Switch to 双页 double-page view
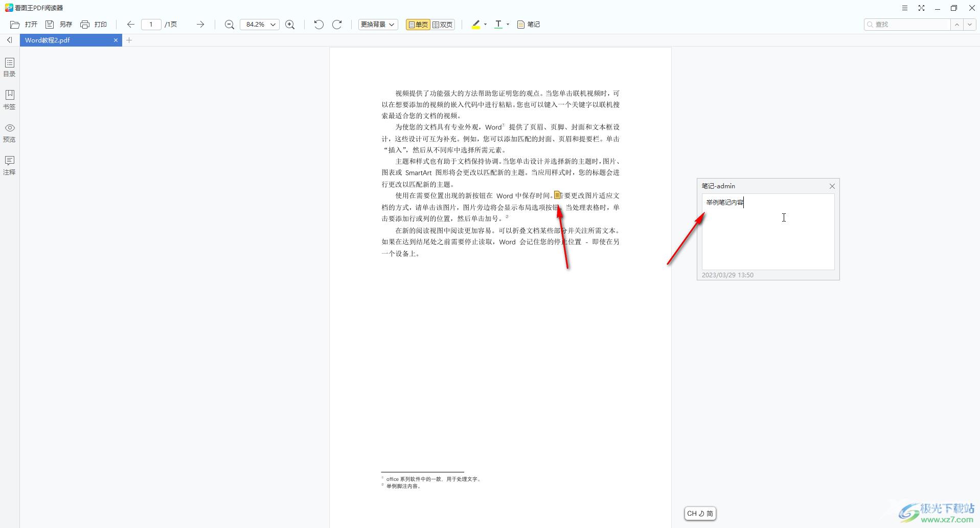 pos(443,25)
